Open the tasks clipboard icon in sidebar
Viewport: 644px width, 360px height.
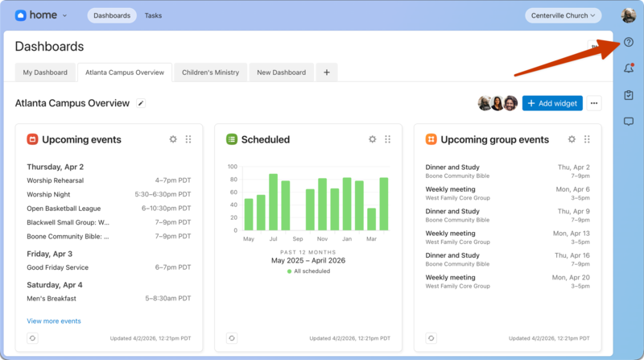point(629,96)
